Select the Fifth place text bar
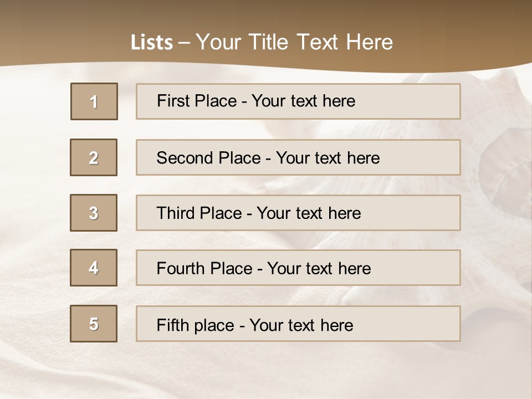The width and height of the screenshot is (532, 399). [x=298, y=324]
